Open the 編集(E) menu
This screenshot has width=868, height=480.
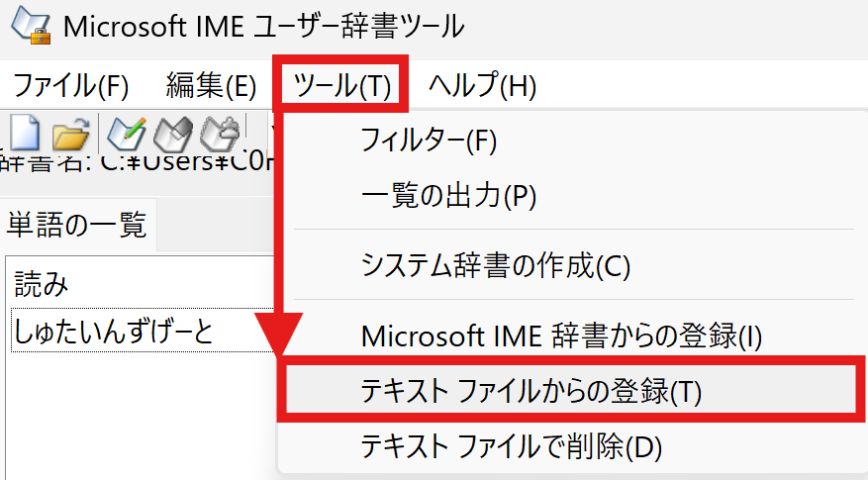point(211,86)
